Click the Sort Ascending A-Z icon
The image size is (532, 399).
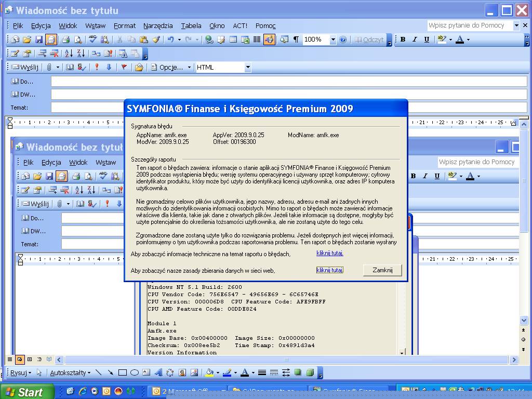(x=69, y=54)
